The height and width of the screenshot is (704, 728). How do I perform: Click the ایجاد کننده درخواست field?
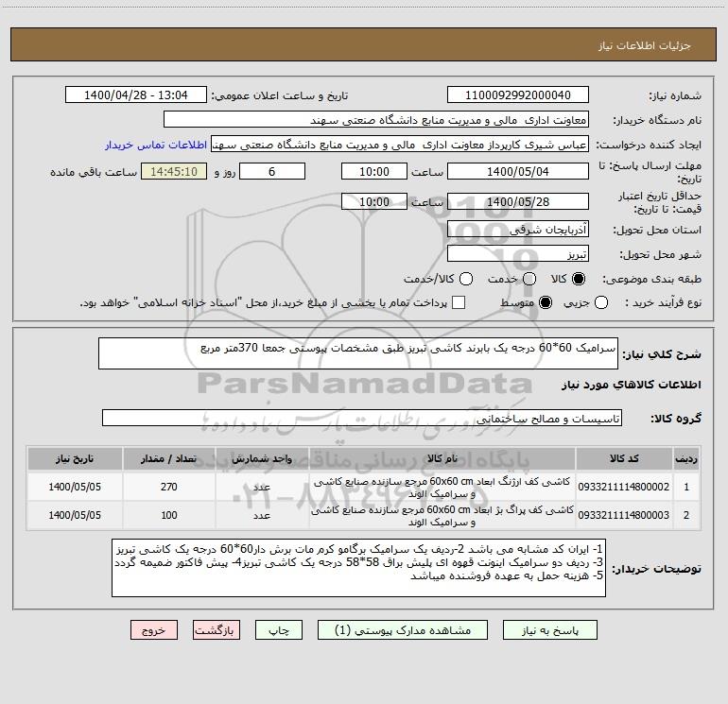[x=400, y=145]
